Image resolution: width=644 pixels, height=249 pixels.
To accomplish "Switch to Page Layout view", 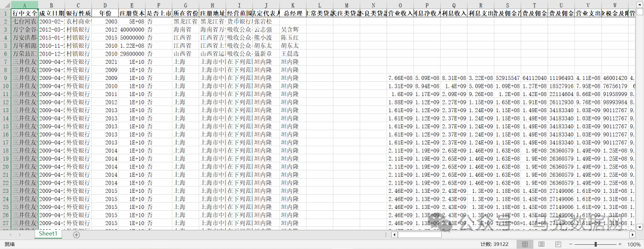I will pos(541,244).
